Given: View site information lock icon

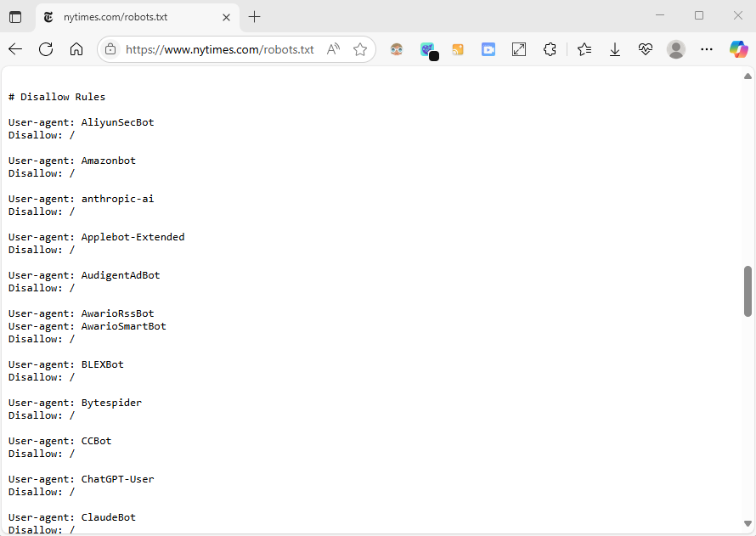Looking at the screenshot, I should (x=110, y=49).
